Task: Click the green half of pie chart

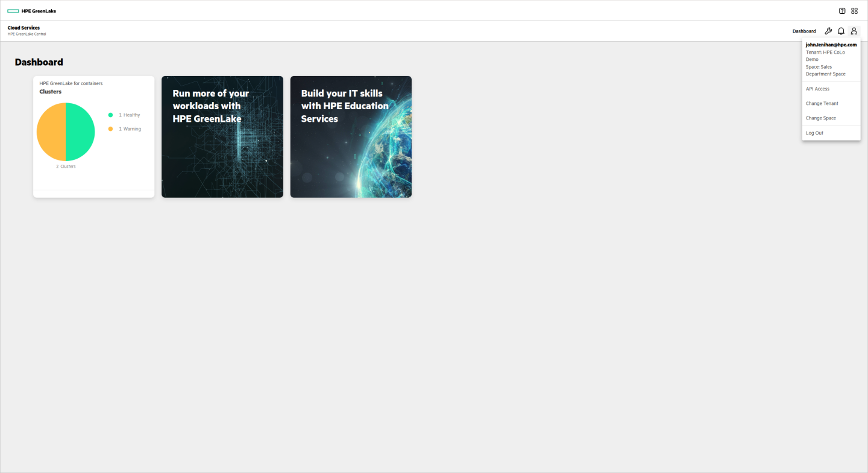Action: pyautogui.click(x=80, y=132)
